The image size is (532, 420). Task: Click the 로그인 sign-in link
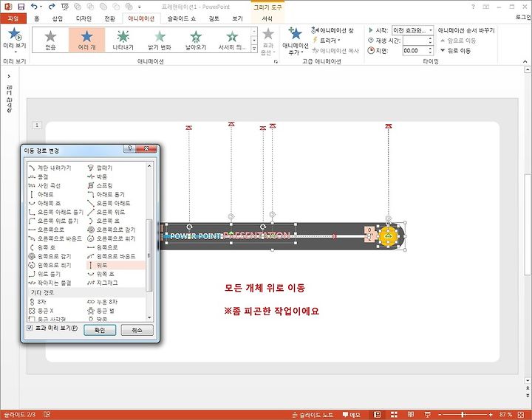point(523,17)
